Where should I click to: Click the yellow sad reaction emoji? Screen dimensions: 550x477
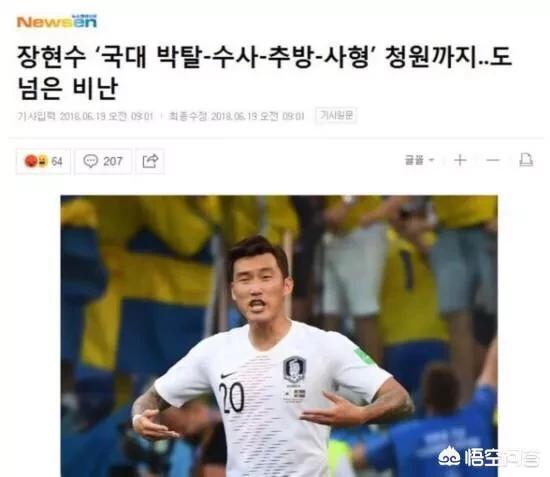click(x=42, y=161)
